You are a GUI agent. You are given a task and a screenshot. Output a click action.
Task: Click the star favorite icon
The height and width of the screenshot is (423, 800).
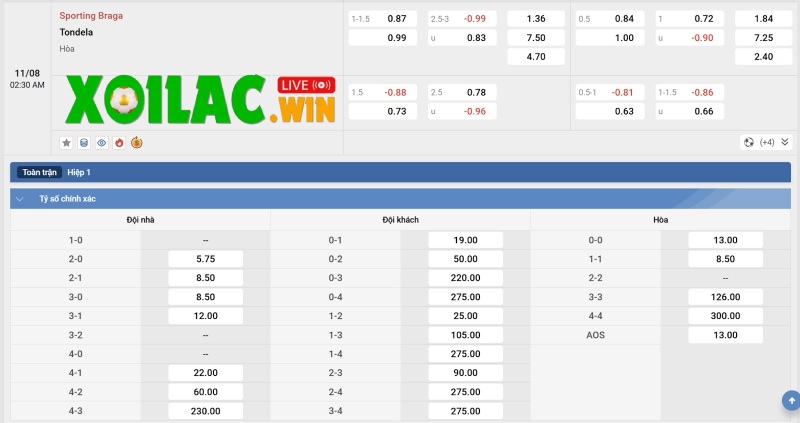(x=66, y=142)
